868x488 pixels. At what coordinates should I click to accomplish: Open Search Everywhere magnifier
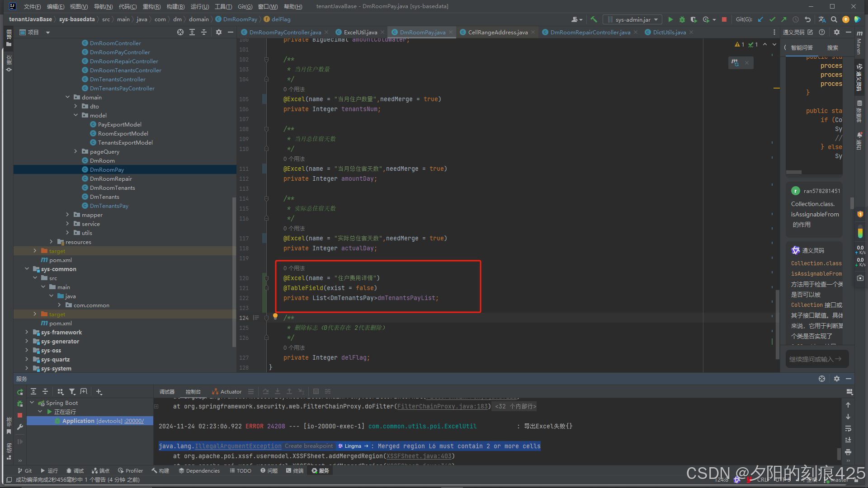pyautogui.click(x=834, y=19)
